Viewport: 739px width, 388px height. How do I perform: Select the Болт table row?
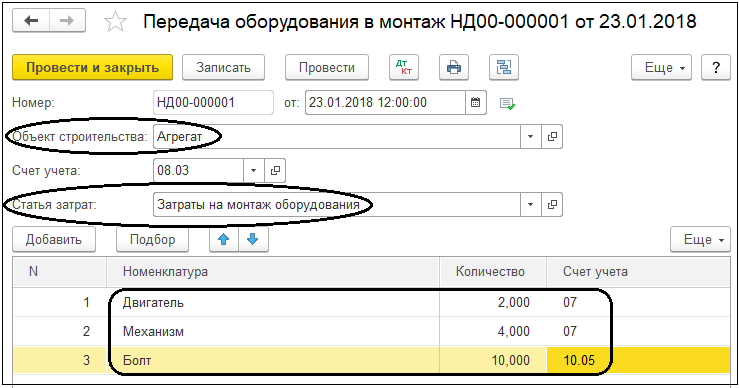coord(371,360)
